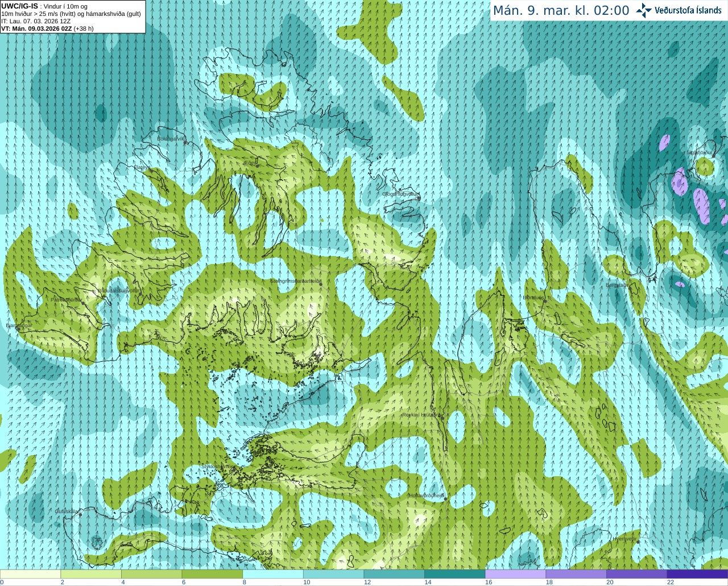Click the legend scale value 4

point(123,582)
